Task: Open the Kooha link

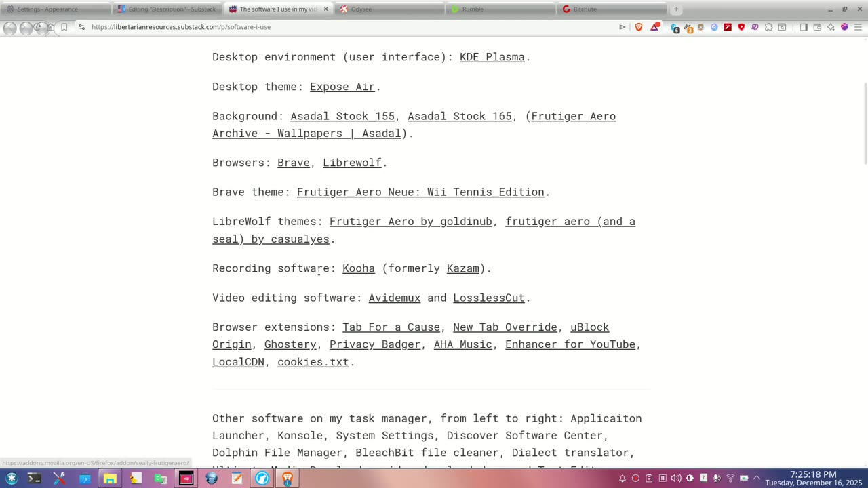Action: [359, 268]
